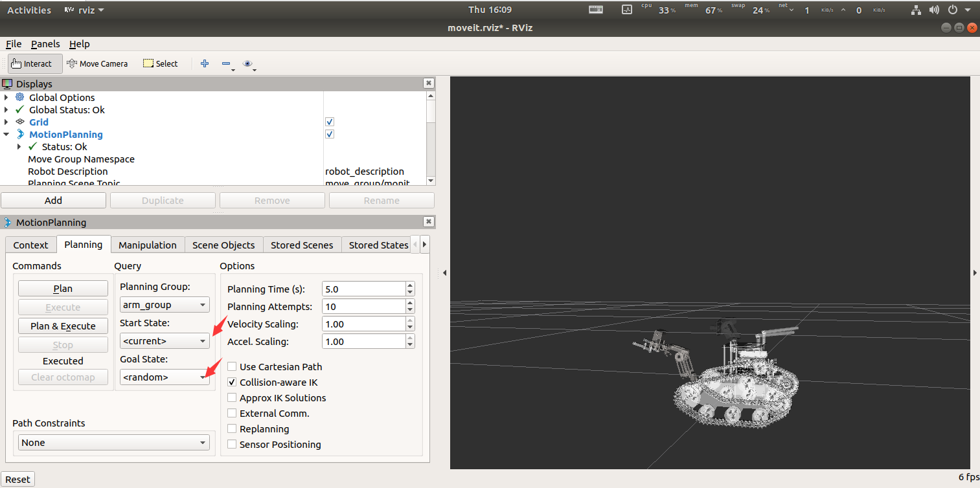The width and height of the screenshot is (980, 488).
Task: Click the Planning Time value field
Action: coord(363,289)
